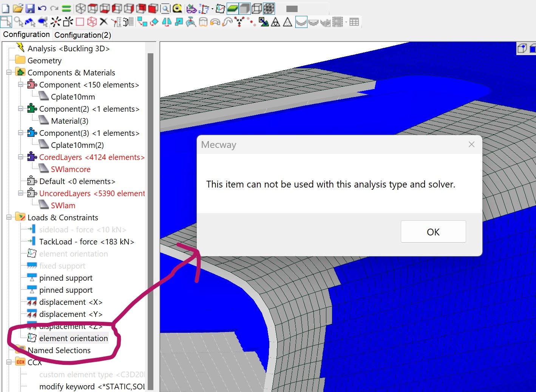Click the extrude tool icon
536x392 pixels.
(x=203, y=22)
